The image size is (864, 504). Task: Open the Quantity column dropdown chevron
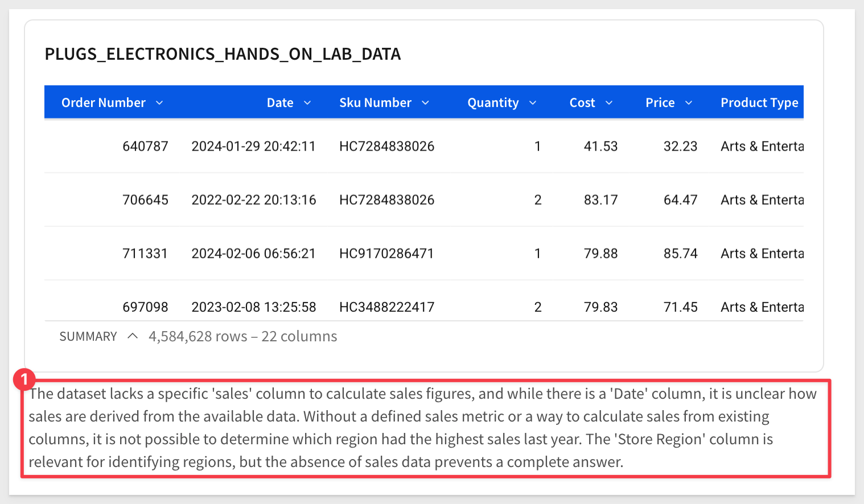pyautogui.click(x=533, y=103)
